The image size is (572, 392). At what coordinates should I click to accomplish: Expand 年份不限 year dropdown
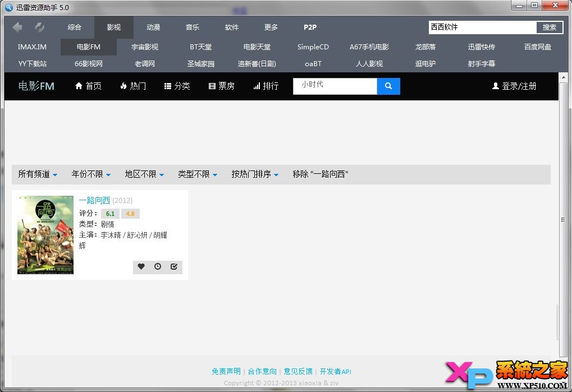click(91, 174)
